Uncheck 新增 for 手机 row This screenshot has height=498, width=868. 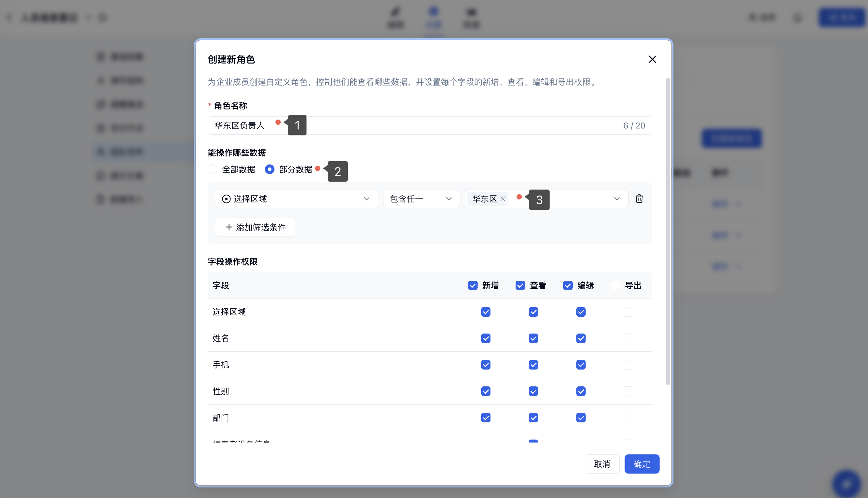(486, 365)
